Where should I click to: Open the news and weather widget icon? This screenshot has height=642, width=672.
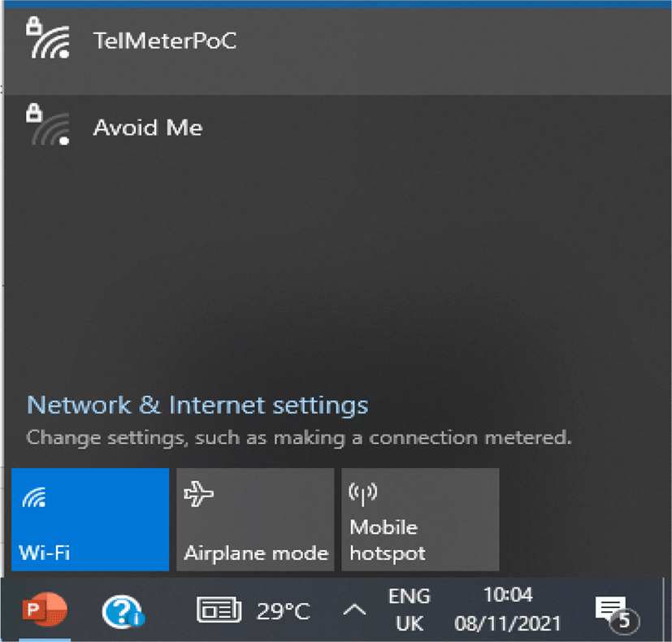[219, 611]
